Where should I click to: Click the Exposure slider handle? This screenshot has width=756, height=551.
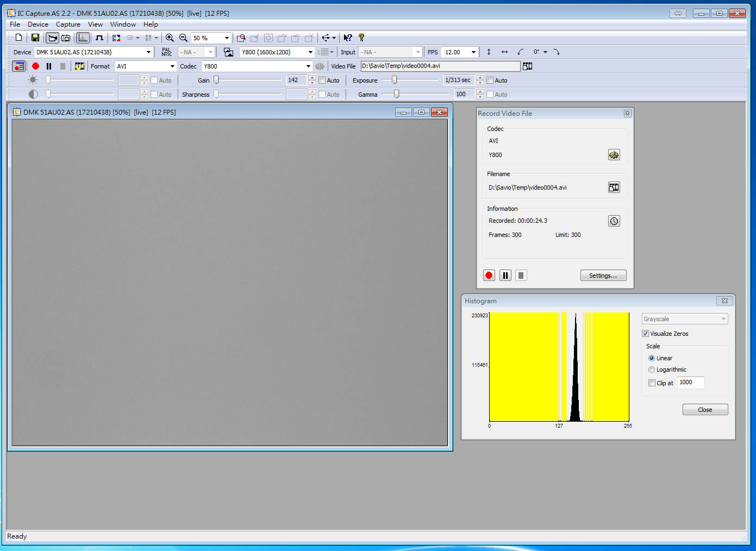[395, 80]
